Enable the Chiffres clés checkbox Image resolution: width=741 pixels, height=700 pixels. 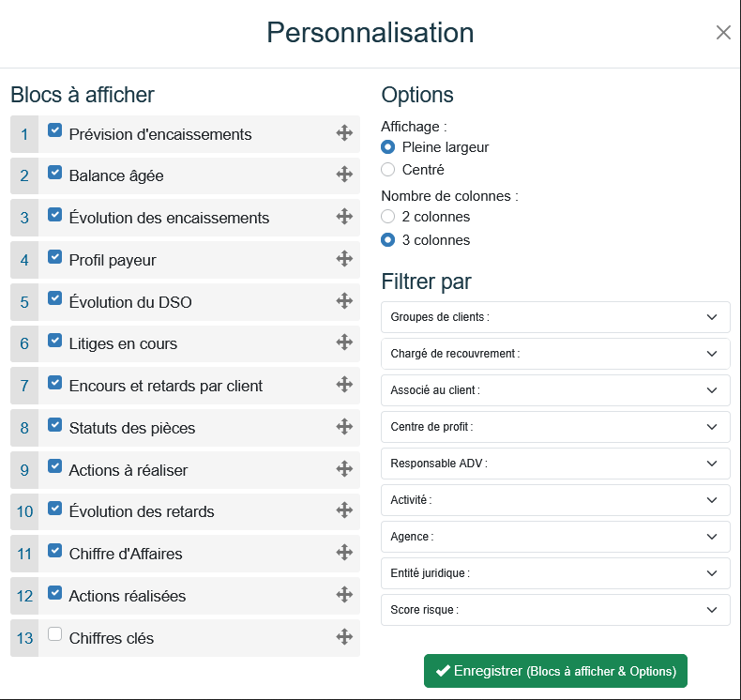[55, 635]
